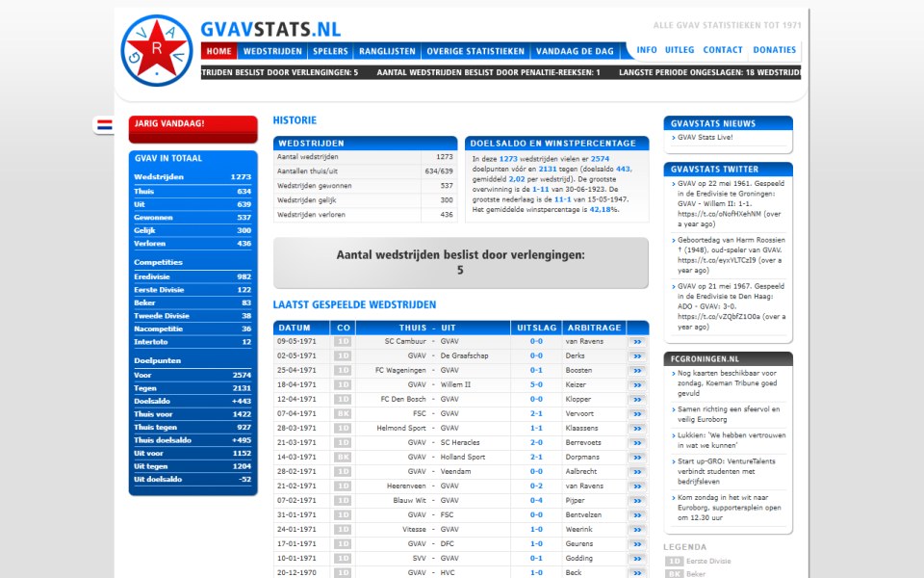The width and height of the screenshot is (924, 578).
Task: Open details arrow for GVAV - SC Heracles
Action: click(637, 443)
